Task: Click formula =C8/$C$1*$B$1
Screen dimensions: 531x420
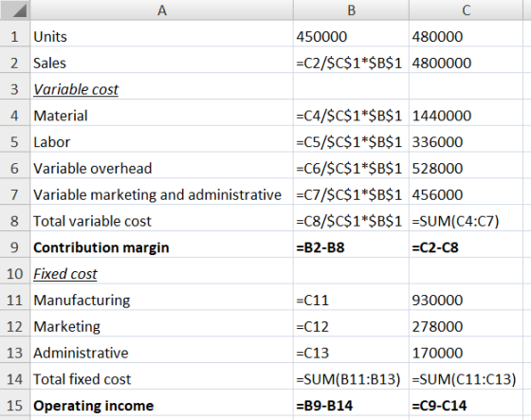Action: tap(349, 221)
